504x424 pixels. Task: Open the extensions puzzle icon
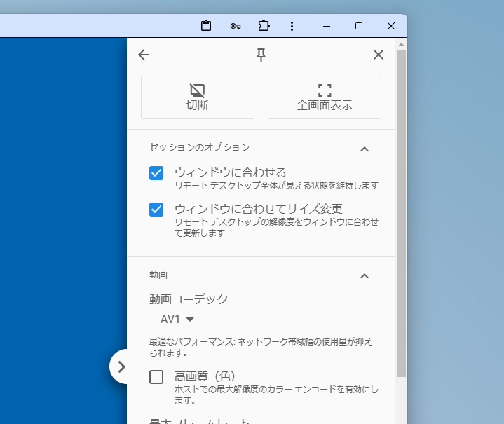click(264, 26)
